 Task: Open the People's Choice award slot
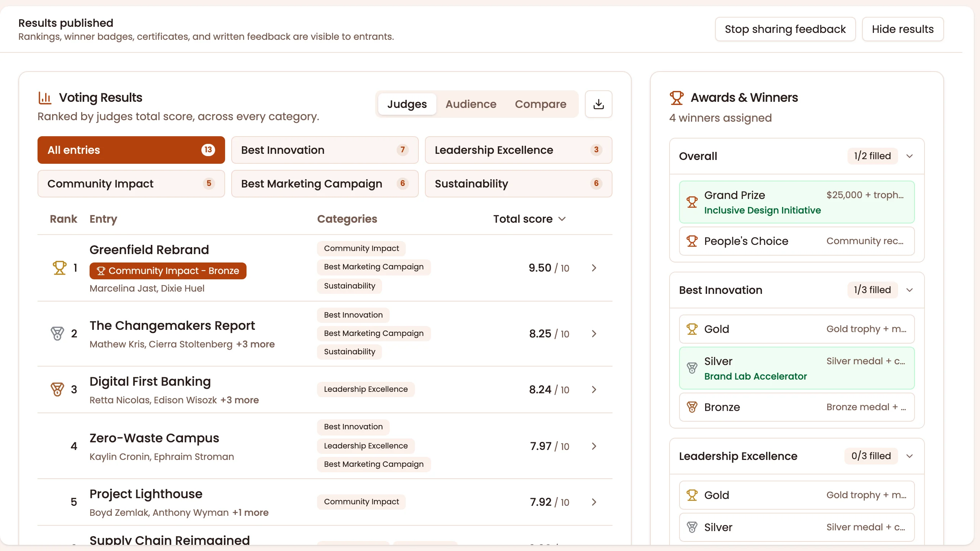coord(797,241)
